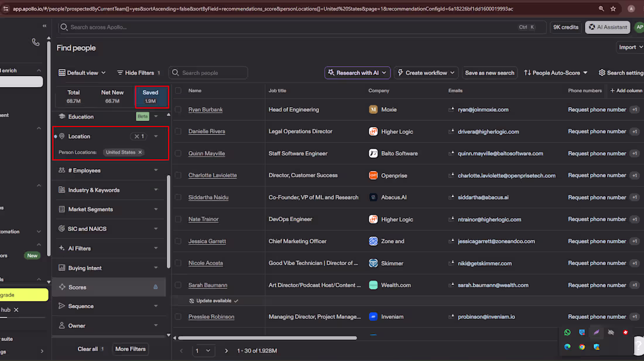The height and width of the screenshot is (361, 644).
Task: Open the Chrome icon in the system tray
Action: 582,347
